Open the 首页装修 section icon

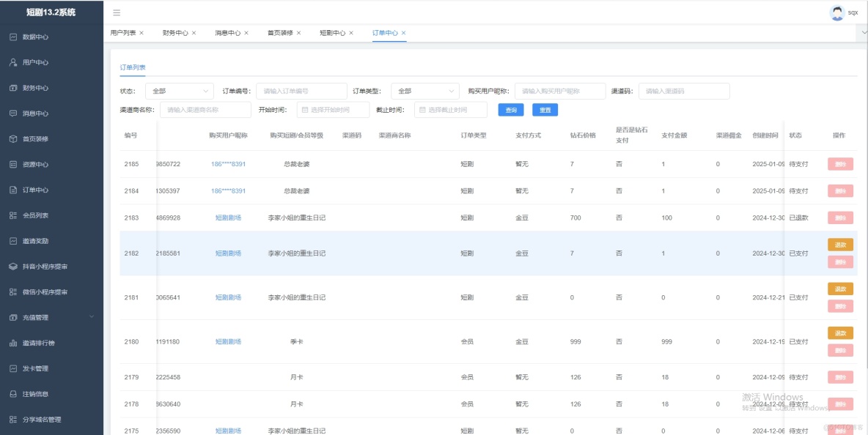click(32, 139)
